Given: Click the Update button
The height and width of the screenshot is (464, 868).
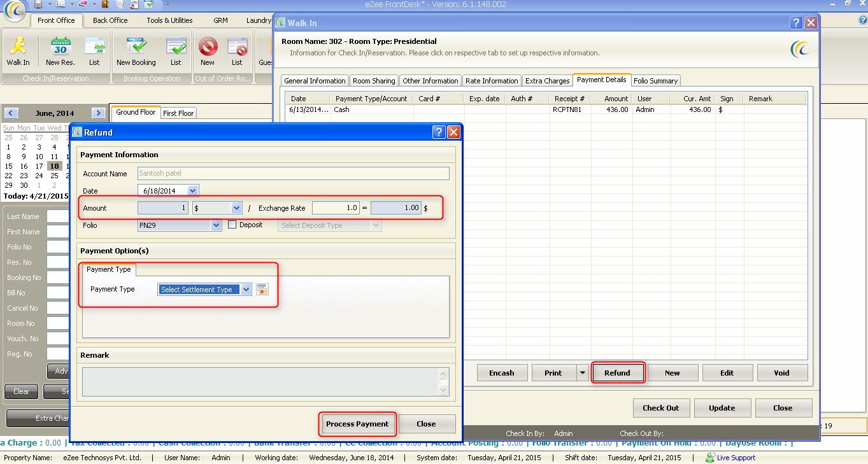Looking at the screenshot, I should (x=722, y=408).
